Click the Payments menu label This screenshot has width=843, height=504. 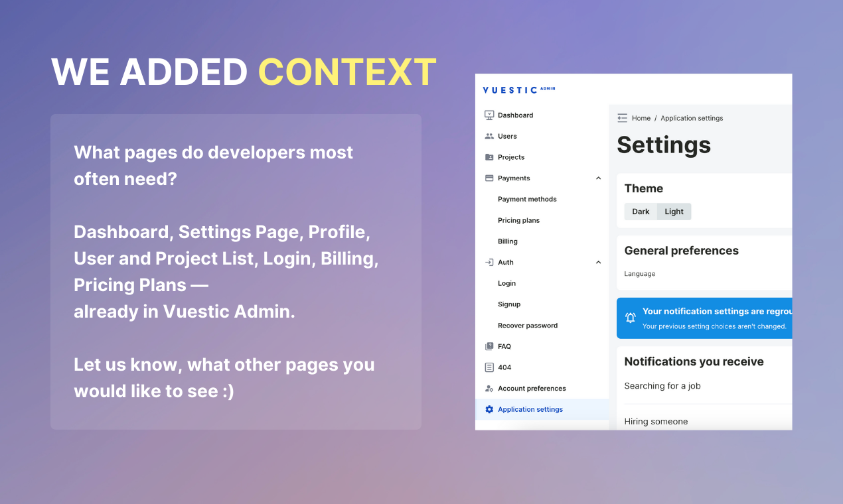point(514,178)
